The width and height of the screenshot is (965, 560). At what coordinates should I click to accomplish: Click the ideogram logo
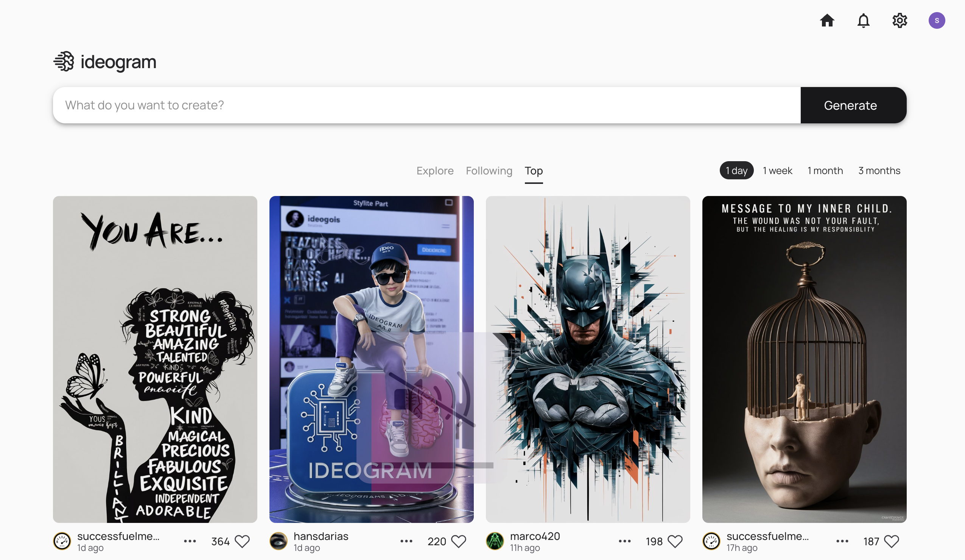click(105, 62)
